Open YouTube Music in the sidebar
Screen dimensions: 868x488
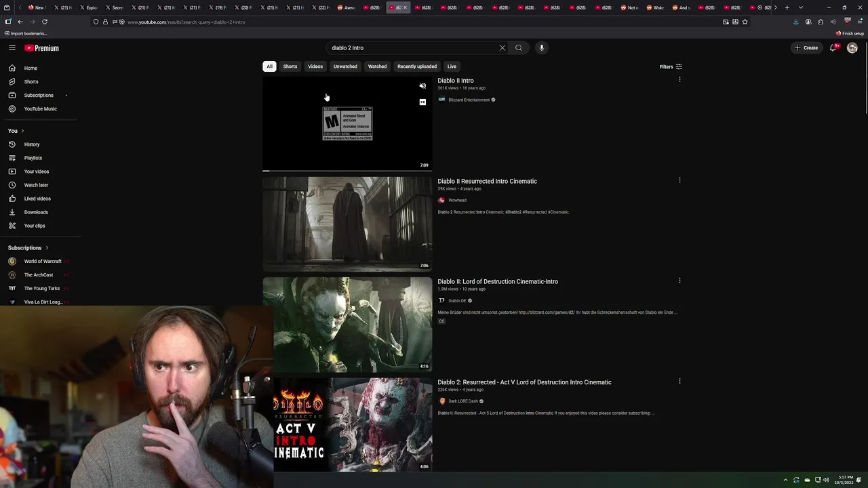coord(41,108)
